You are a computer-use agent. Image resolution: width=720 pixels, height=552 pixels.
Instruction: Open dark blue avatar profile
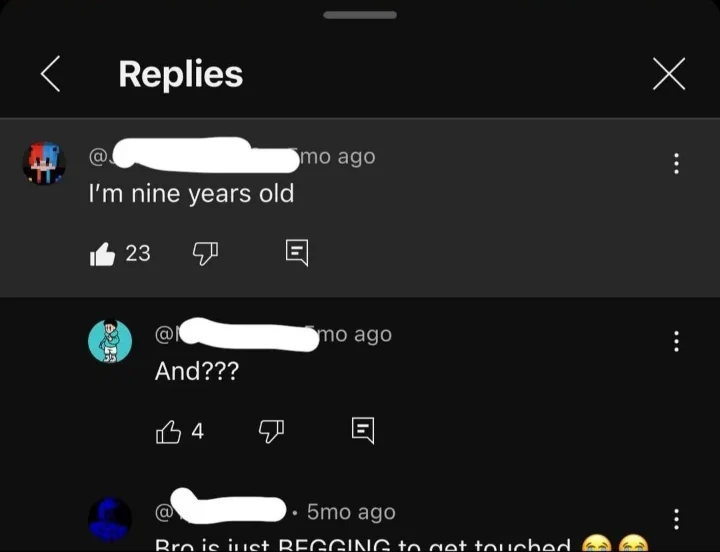pyautogui.click(x=110, y=519)
